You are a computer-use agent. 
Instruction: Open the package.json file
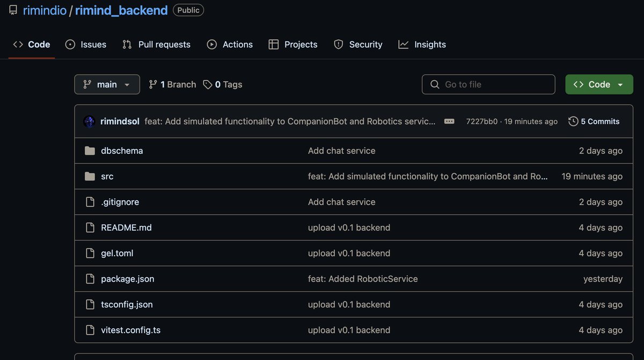click(x=128, y=279)
